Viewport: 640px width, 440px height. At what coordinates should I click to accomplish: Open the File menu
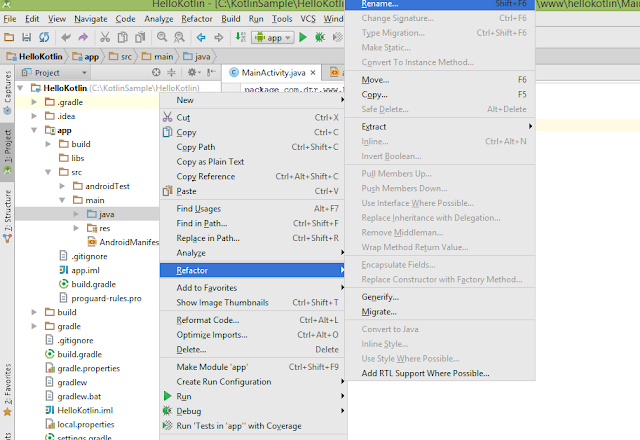[x=10, y=19]
